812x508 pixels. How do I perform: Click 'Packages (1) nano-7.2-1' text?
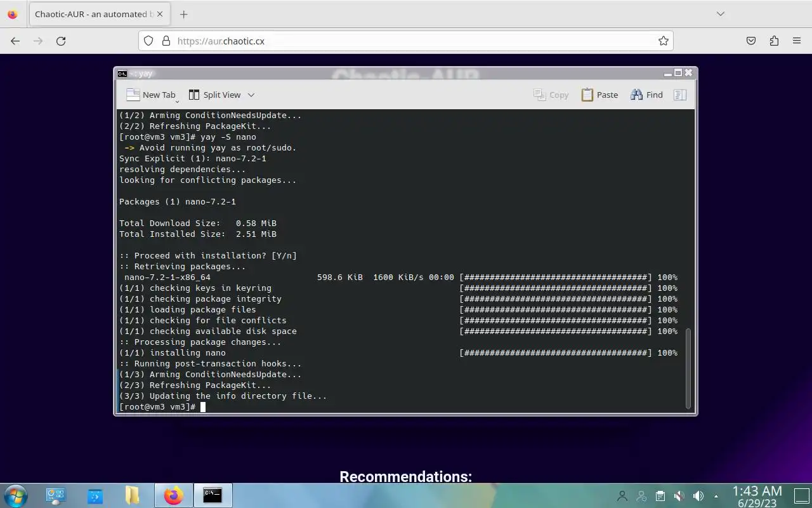[x=178, y=201]
